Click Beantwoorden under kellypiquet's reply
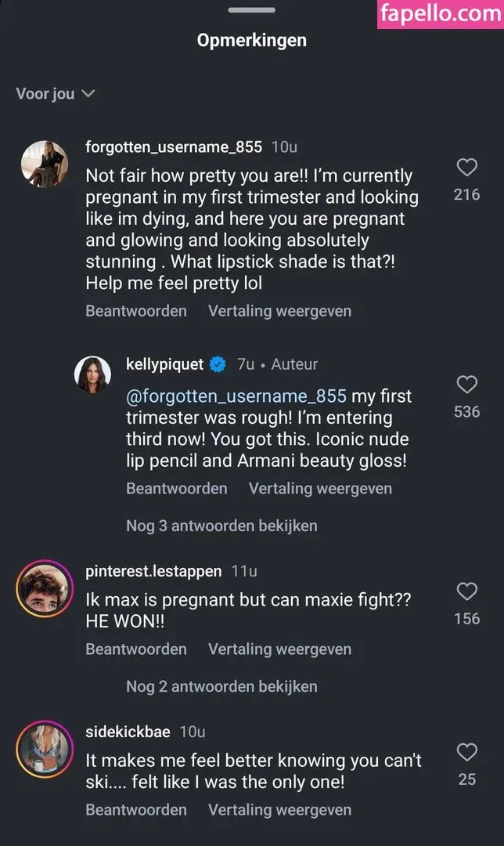This screenshot has height=846, width=504. click(x=177, y=488)
